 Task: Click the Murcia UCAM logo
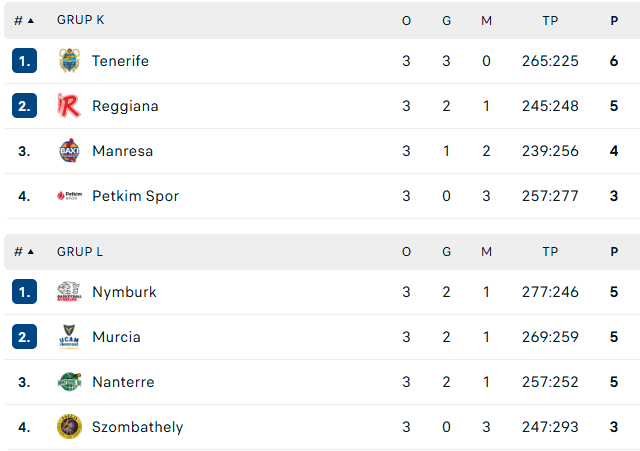pyautogui.click(x=69, y=337)
